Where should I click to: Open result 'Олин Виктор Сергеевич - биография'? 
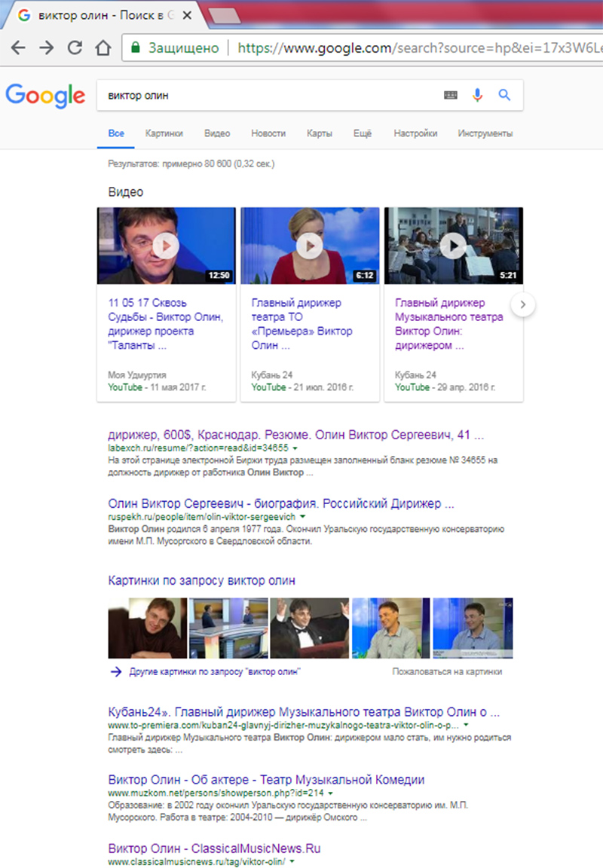click(x=280, y=504)
